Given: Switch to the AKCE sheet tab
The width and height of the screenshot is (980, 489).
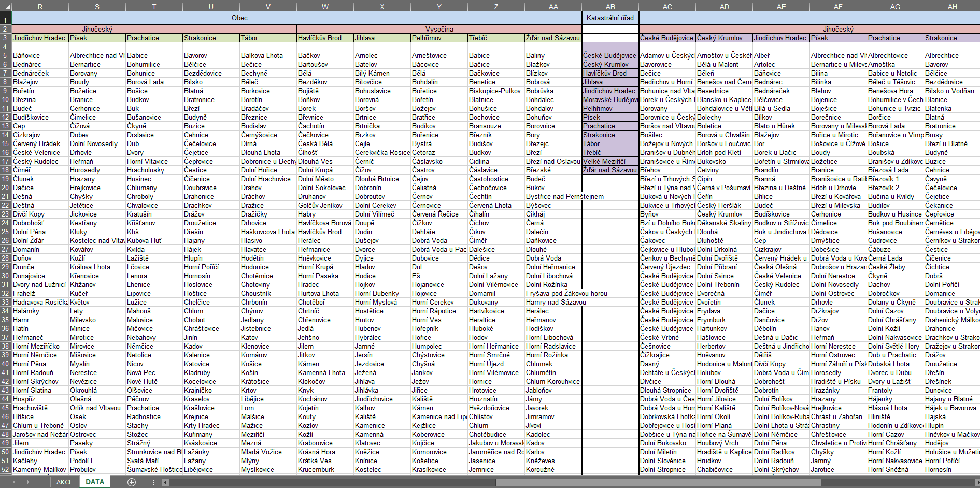Looking at the screenshot, I should click(64, 482).
